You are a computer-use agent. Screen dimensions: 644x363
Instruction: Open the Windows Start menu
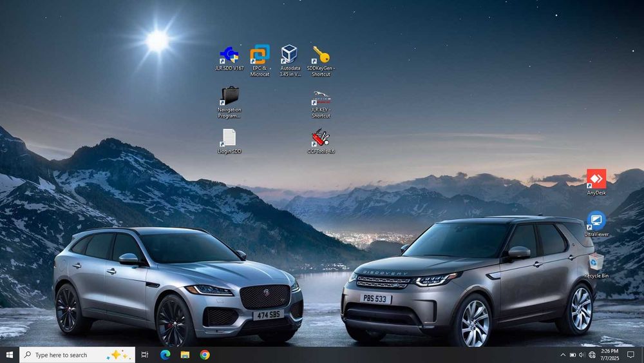point(10,355)
